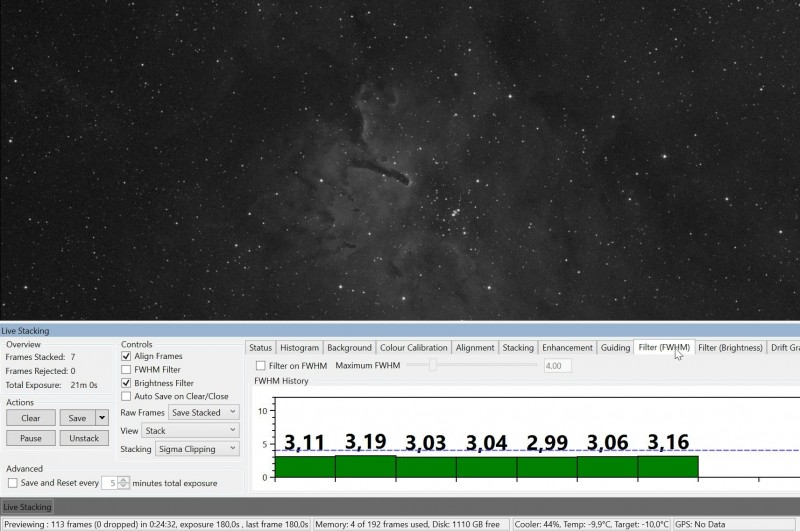Expand the Save button dropdown arrow

(102, 418)
